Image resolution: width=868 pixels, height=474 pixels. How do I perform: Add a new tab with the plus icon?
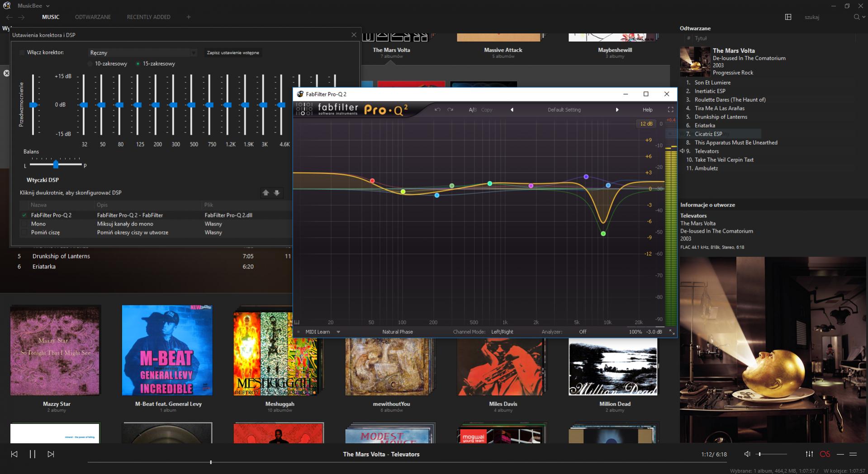(x=189, y=17)
